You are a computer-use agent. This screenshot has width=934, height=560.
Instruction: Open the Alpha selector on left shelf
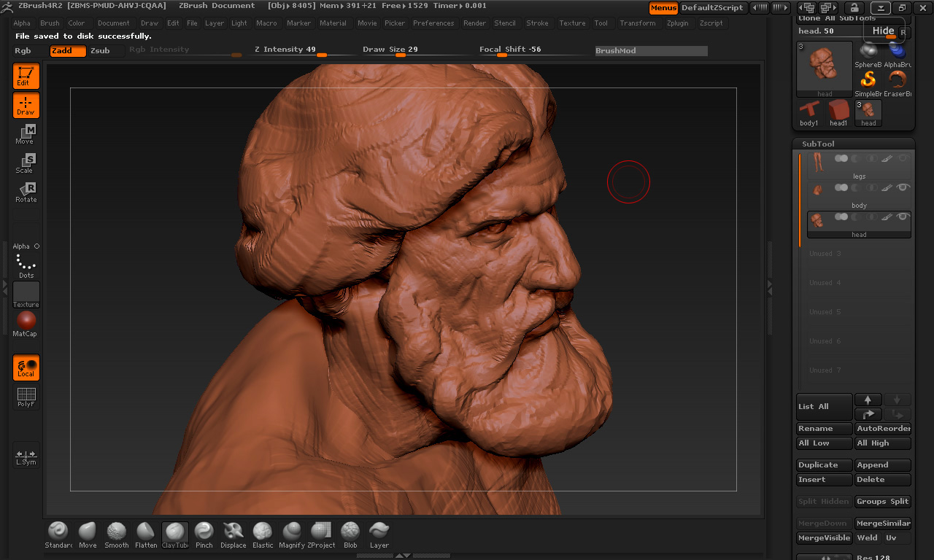click(26, 246)
